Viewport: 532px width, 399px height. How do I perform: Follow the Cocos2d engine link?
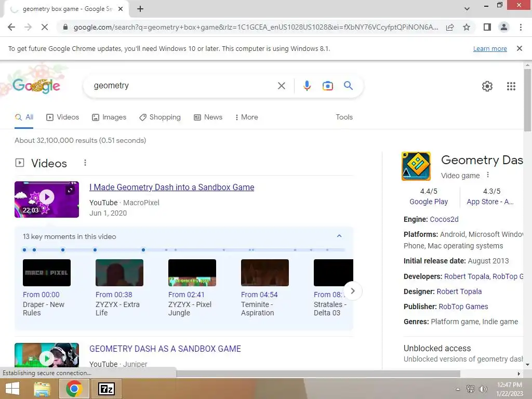click(444, 219)
